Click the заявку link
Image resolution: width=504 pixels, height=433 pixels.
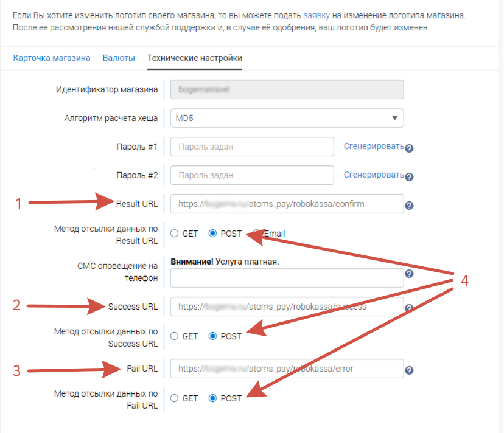(317, 15)
